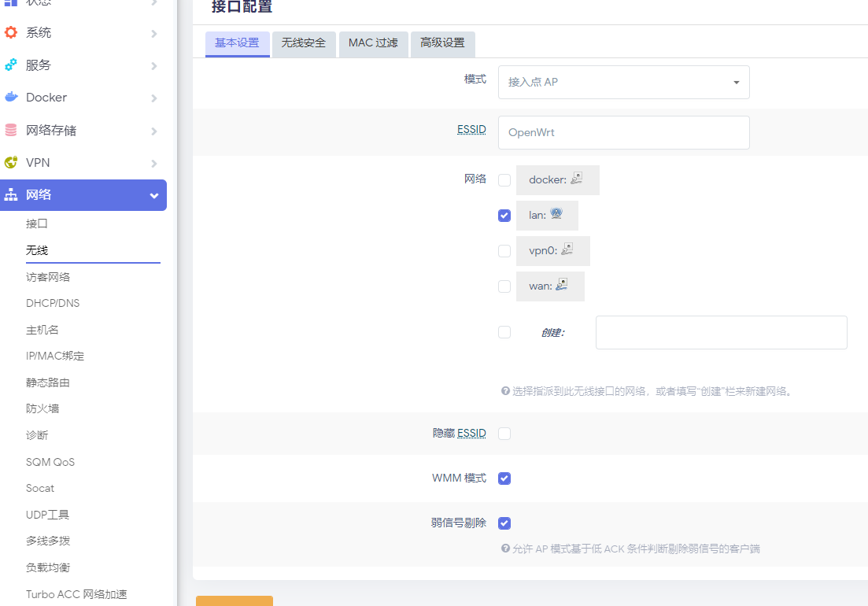868x606 pixels.
Task: Click the Network topology icon in sidebar
Action: click(x=11, y=195)
